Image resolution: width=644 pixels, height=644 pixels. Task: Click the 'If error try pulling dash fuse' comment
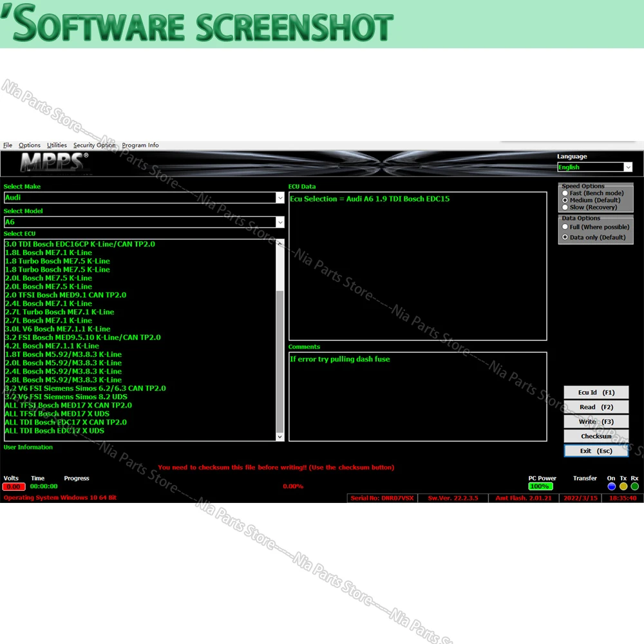(339, 359)
